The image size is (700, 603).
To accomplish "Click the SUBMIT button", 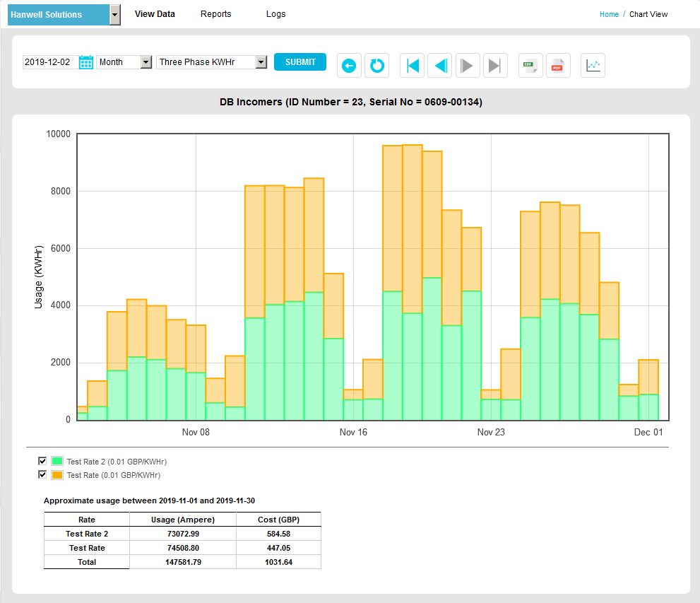I will (300, 62).
